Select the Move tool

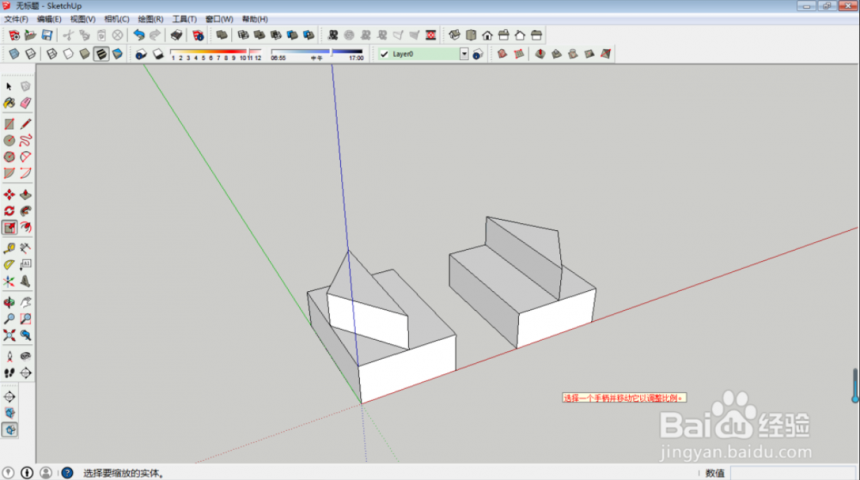pyautogui.click(x=9, y=195)
